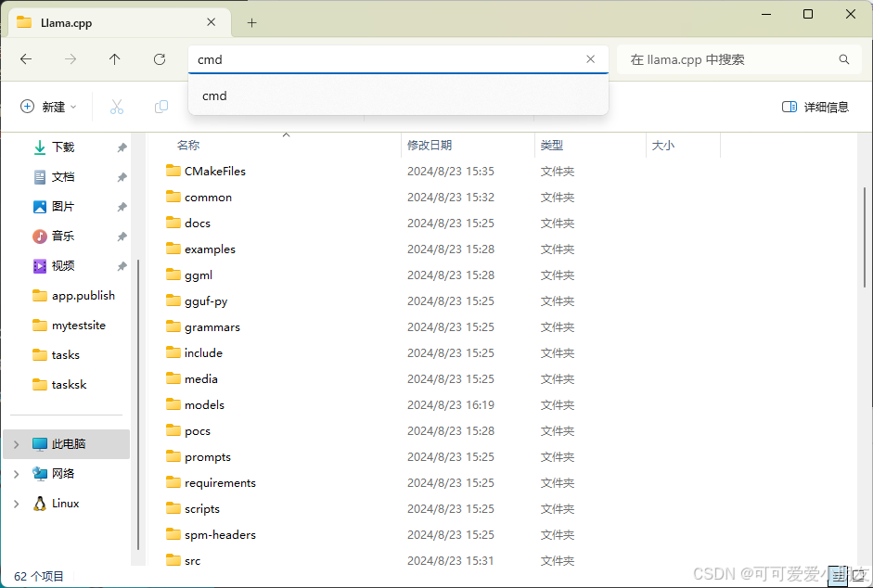The width and height of the screenshot is (873, 588).
Task: Click the Cut scissors icon
Action: [x=116, y=107]
